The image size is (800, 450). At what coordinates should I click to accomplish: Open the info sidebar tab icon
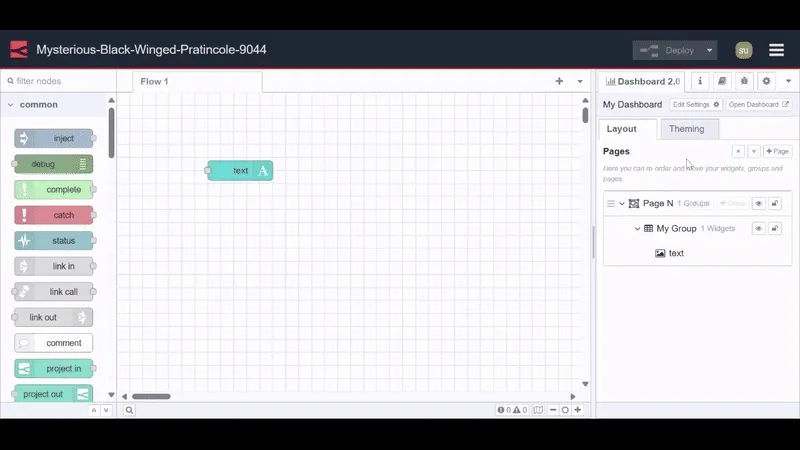click(x=700, y=81)
